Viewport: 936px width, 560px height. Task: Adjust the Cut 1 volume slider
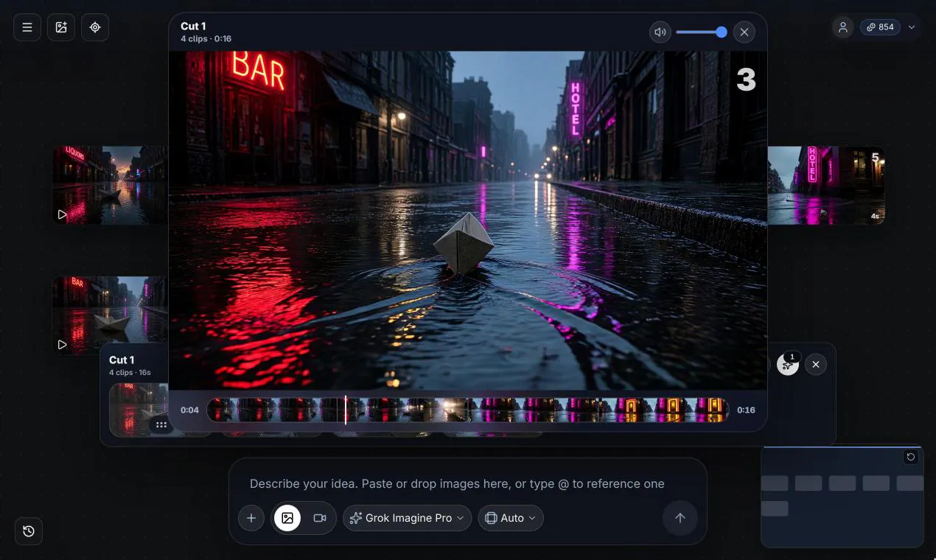[701, 32]
